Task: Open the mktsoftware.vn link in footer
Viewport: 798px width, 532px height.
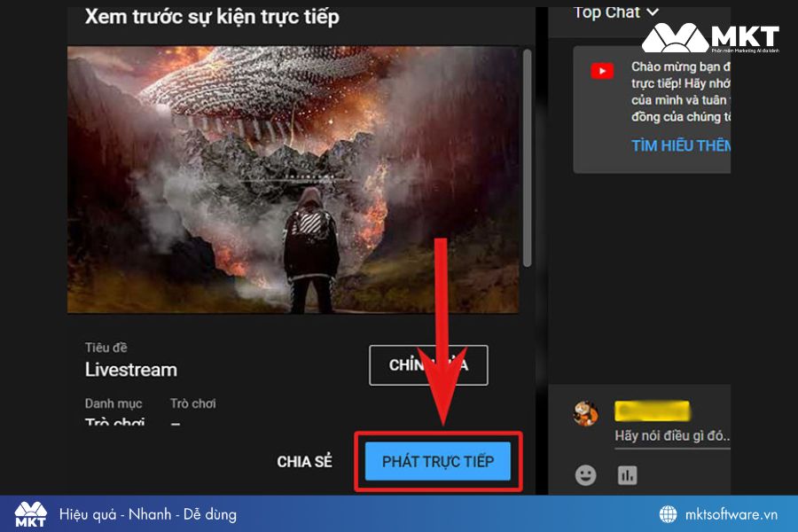Action: click(731, 514)
